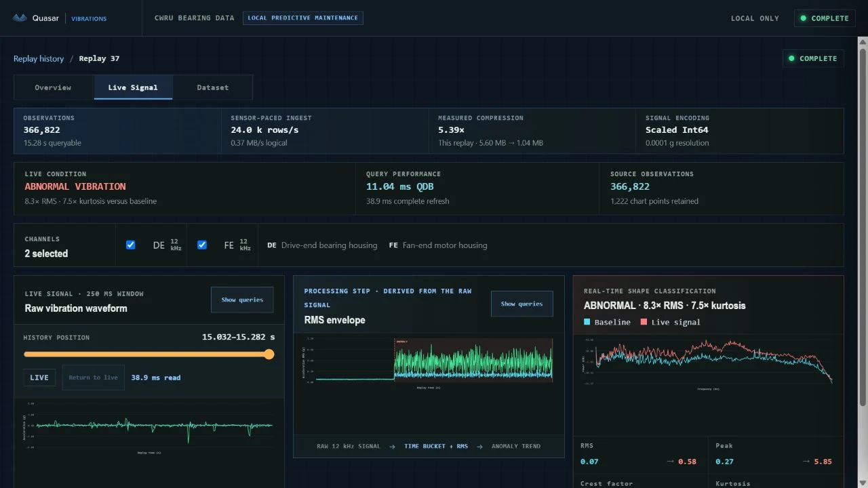Click the CWRU BEARING DATA title
The height and width of the screenshot is (488, 868).
pyautogui.click(x=195, y=18)
